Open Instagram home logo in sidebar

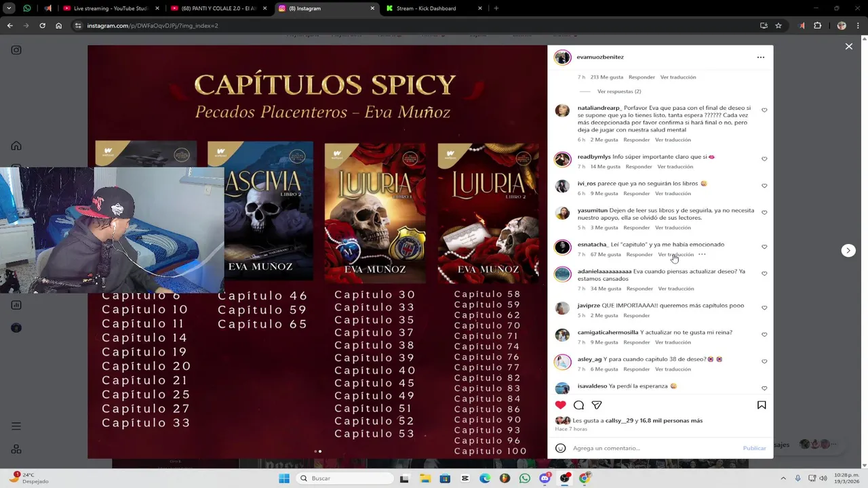pos(16,50)
